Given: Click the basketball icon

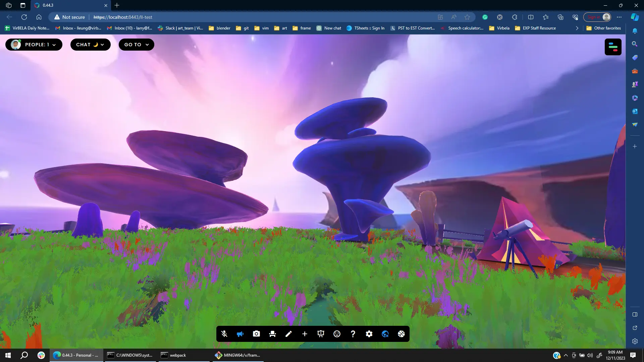Looking at the screenshot, I should click(401, 334).
